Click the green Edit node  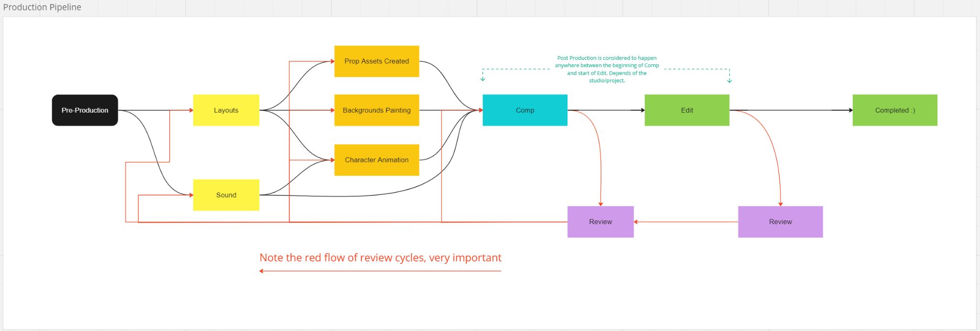687,110
